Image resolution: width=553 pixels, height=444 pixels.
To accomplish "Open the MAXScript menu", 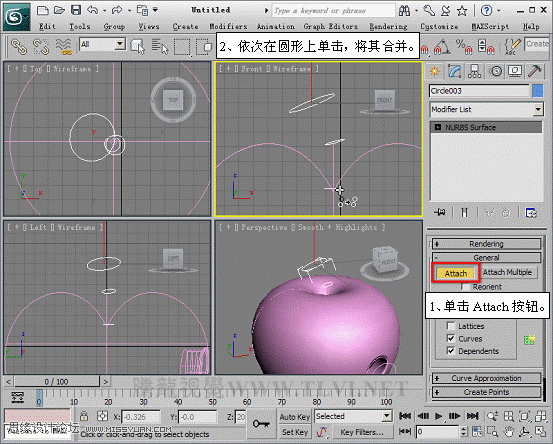I will (490, 26).
